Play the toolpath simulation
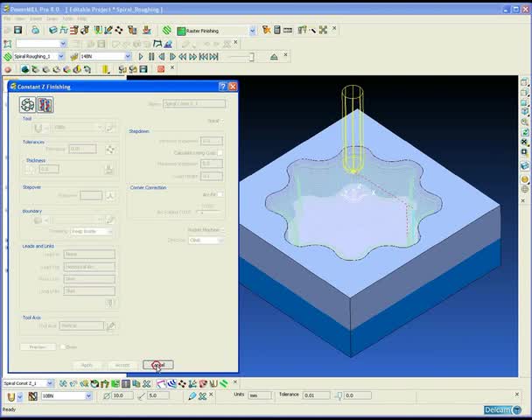The height and width of the screenshot is (420, 532). 141,57
